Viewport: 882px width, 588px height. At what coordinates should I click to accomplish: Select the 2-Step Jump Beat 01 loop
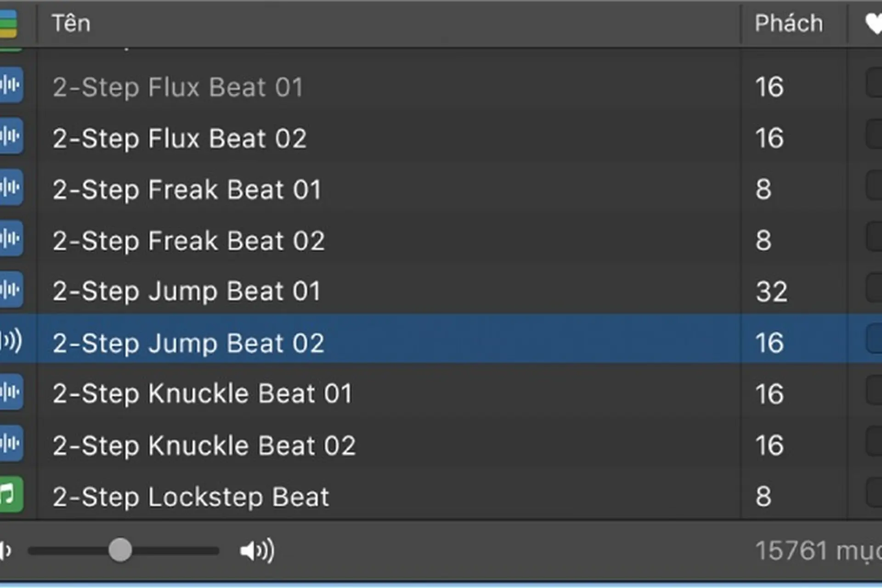(389, 291)
